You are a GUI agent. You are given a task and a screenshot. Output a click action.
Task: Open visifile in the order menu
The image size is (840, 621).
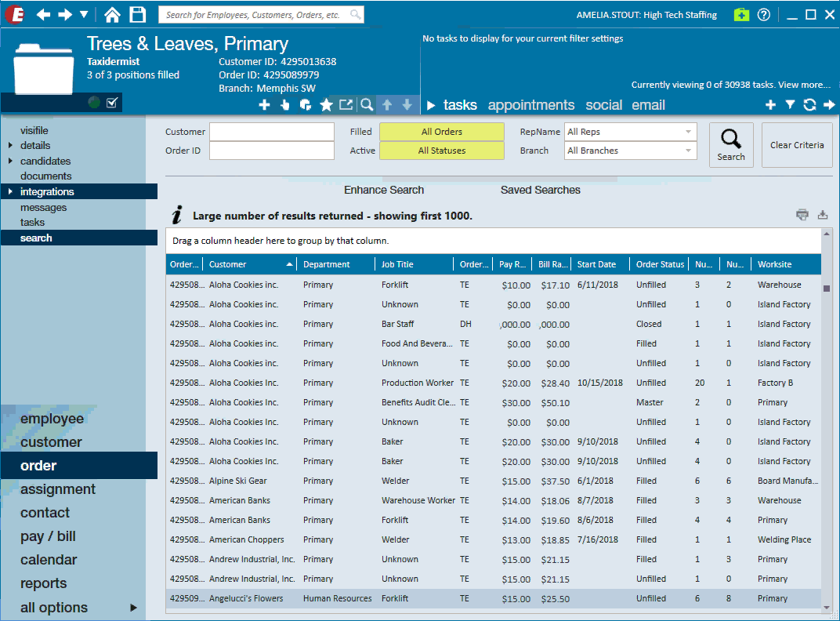(34, 130)
